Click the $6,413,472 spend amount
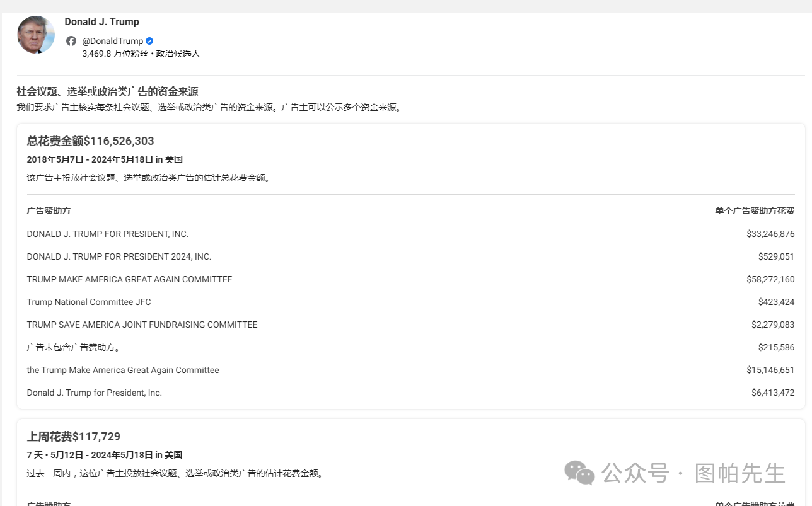Viewport: 812px width, 506px height. coord(772,393)
